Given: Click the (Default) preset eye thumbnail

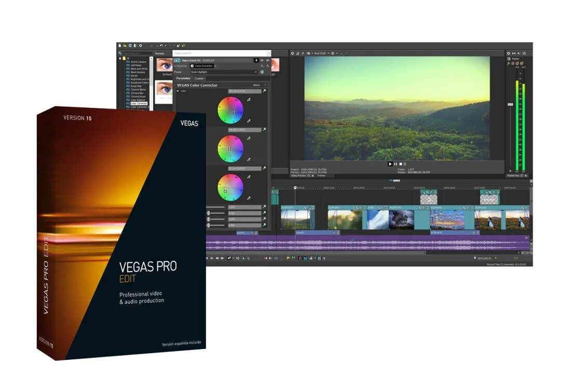Looking at the screenshot, I should pyautogui.click(x=164, y=65).
